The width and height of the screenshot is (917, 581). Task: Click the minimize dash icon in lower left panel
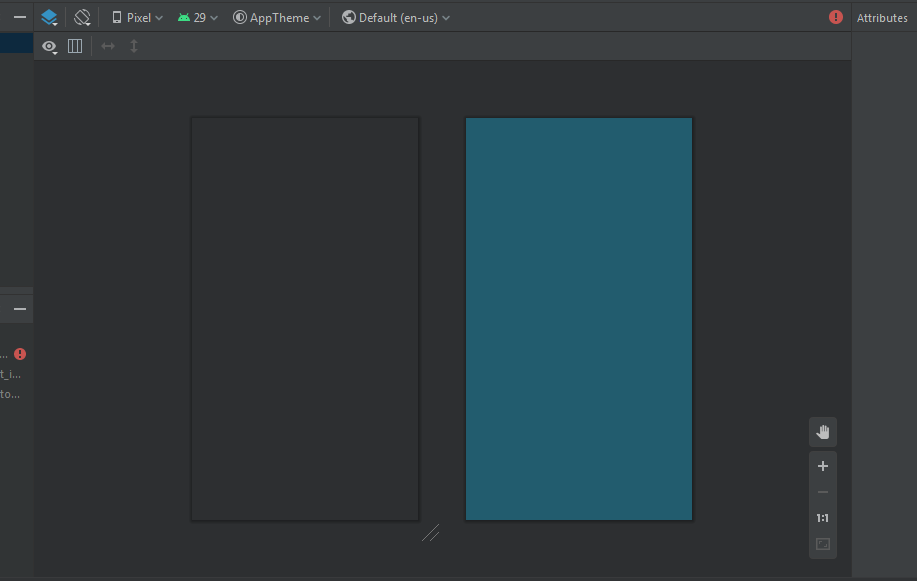[20, 309]
